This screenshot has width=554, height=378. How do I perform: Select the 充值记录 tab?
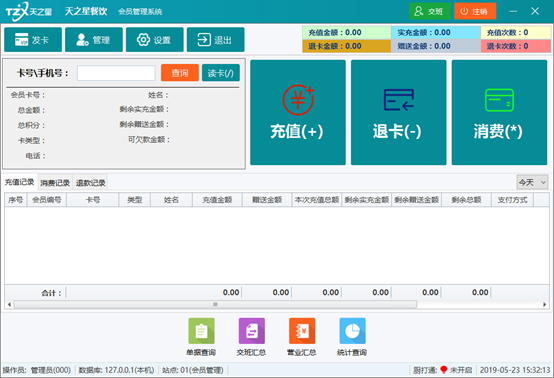(19, 182)
